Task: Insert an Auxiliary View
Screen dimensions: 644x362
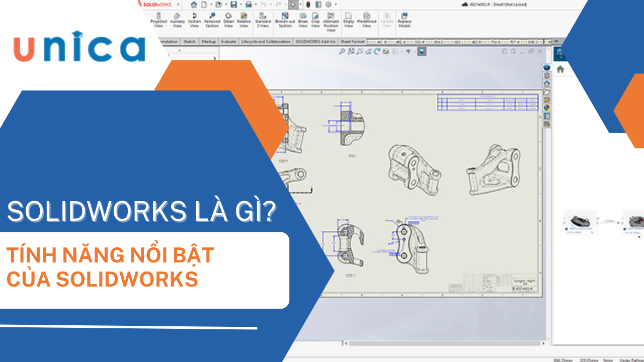Action: [x=177, y=20]
